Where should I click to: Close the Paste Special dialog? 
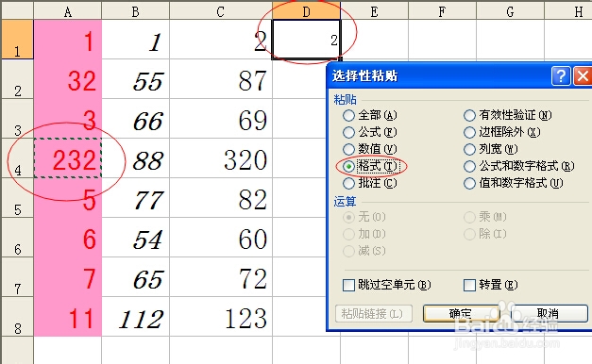pyautogui.click(x=583, y=76)
